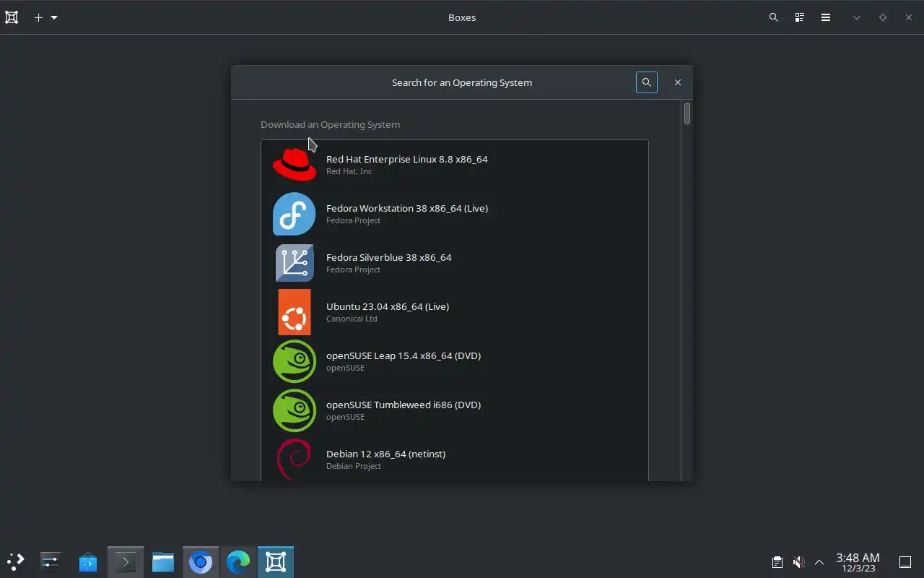Open Konsole terminal from the taskbar
924x578 pixels.
point(126,561)
